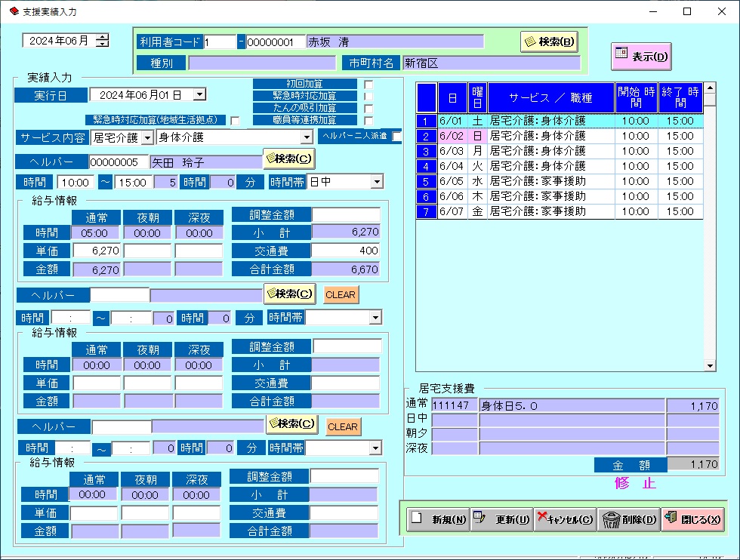The width and height of the screenshot is (740, 560).
Task: Click the third helper 検索(C) button
Action: (x=291, y=423)
